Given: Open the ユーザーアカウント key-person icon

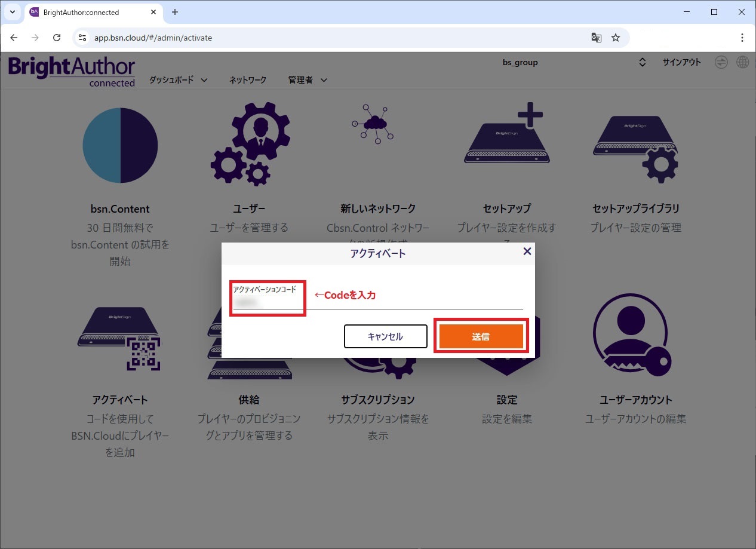Looking at the screenshot, I should (x=632, y=335).
